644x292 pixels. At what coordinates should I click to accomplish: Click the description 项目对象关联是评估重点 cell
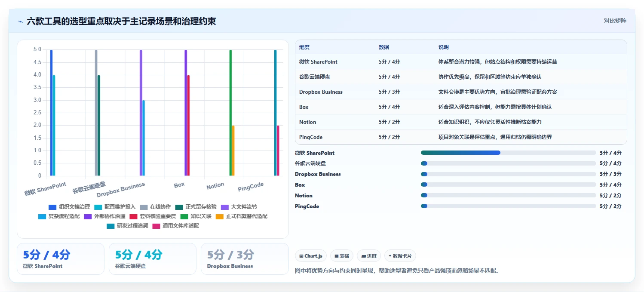point(495,137)
